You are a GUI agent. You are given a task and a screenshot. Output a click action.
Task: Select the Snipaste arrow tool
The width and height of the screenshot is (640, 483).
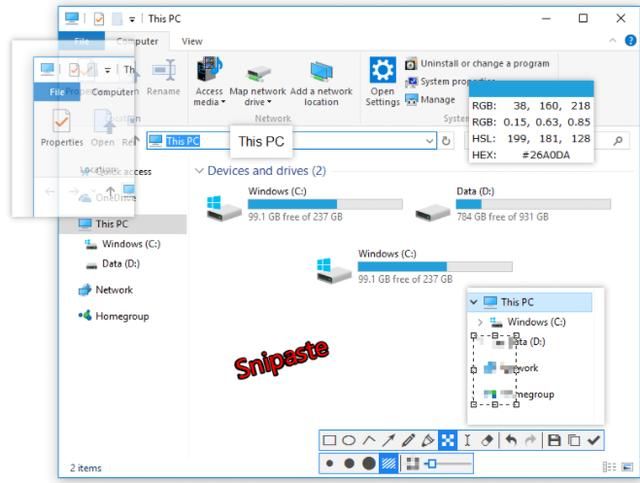tap(388, 440)
